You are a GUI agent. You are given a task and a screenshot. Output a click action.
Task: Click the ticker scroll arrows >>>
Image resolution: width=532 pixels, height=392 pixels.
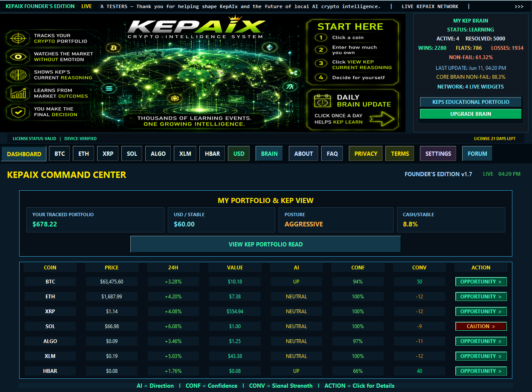pyautogui.click(x=519, y=6)
